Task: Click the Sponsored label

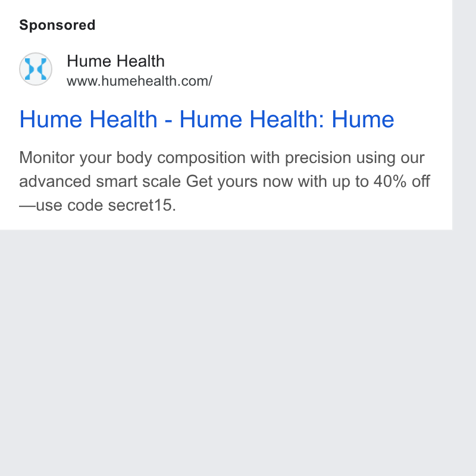Action: click(x=57, y=25)
